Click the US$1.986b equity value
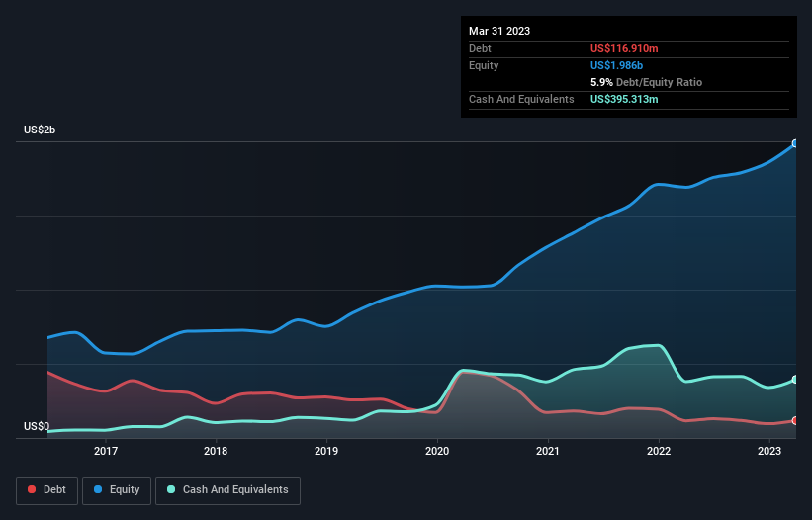This screenshot has width=812, height=520. [616, 65]
